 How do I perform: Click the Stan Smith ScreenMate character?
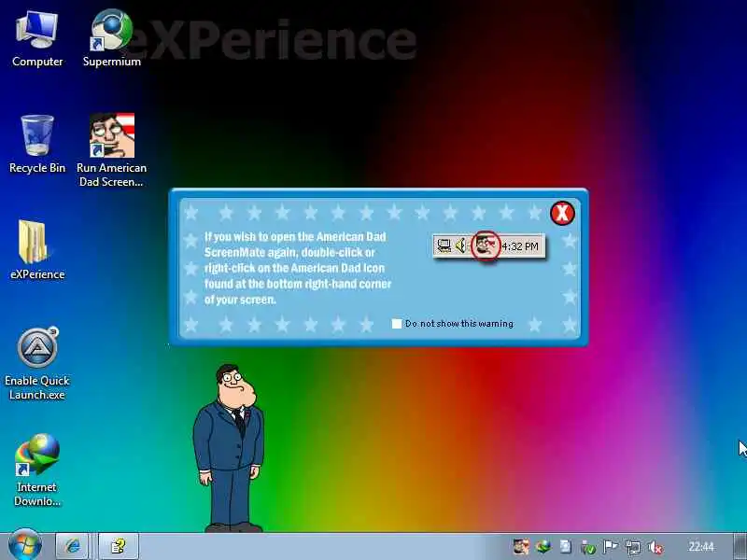(x=229, y=448)
